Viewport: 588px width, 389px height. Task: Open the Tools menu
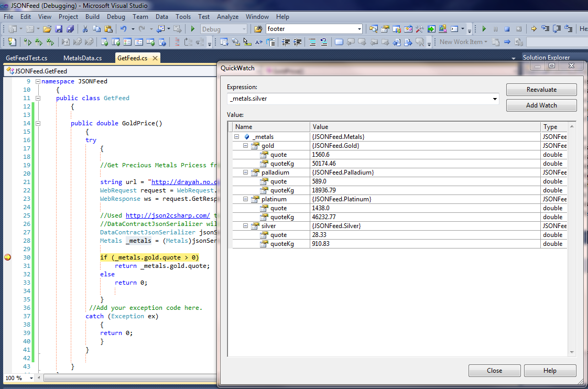pyautogui.click(x=183, y=17)
